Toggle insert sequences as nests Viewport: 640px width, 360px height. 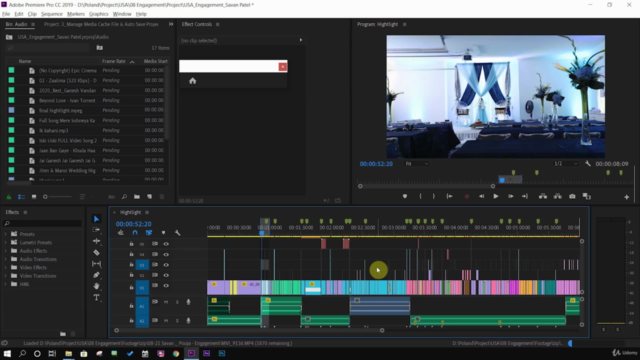121,233
